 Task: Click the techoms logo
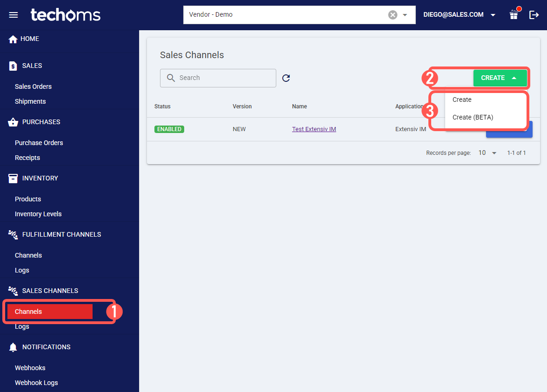click(x=66, y=15)
